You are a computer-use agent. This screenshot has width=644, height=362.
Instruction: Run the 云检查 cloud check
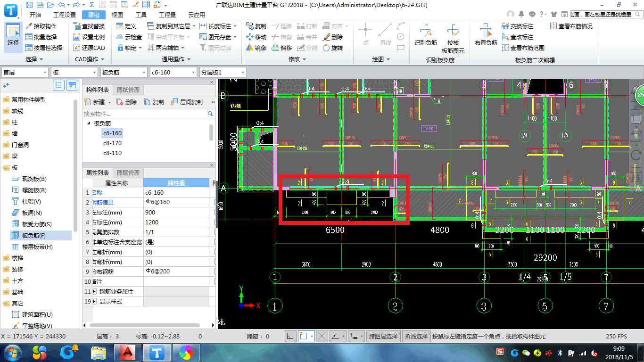pyautogui.click(x=129, y=37)
